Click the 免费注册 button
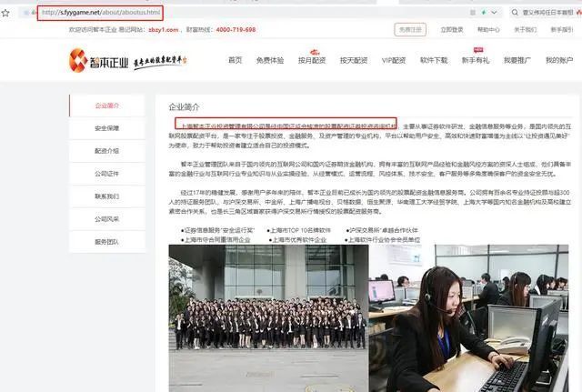 pyautogui.click(x=410, y=30)
